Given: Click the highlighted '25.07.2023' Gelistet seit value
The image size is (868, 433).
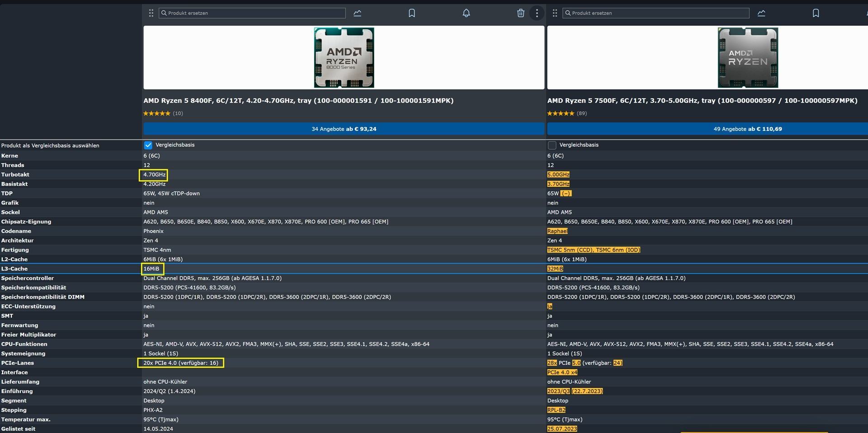Looking at the screenshot, I should click(562, 429).
